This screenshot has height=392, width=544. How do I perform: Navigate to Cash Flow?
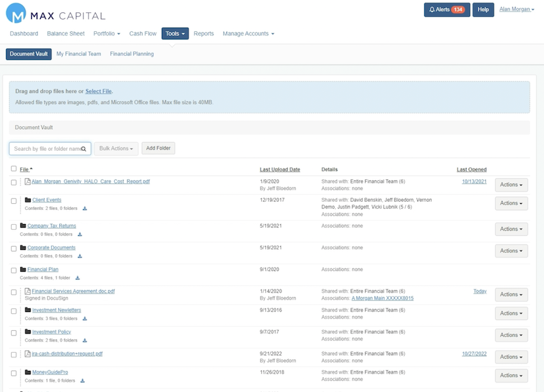click(143, 33)
